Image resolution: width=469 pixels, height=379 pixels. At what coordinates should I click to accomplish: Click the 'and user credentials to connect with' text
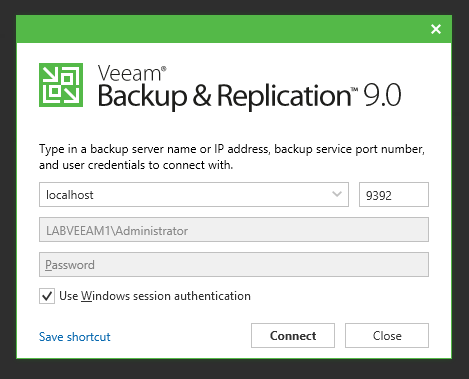pos(136,165)
